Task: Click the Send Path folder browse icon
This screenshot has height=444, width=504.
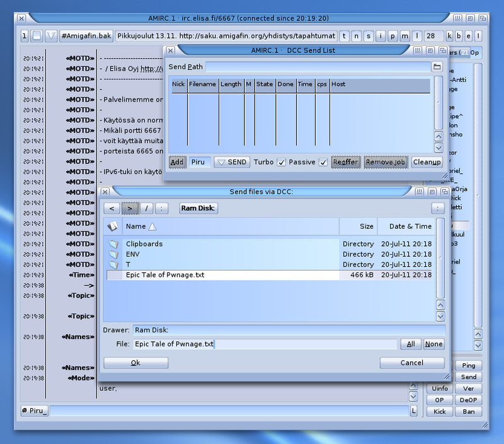Action: pyautogui.click(x=437, y=66)
